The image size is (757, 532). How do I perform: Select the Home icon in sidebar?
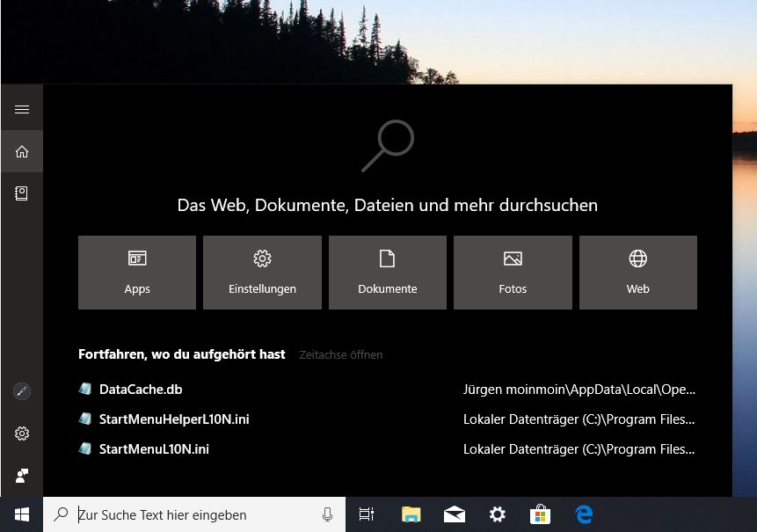(x=22, y=151)
